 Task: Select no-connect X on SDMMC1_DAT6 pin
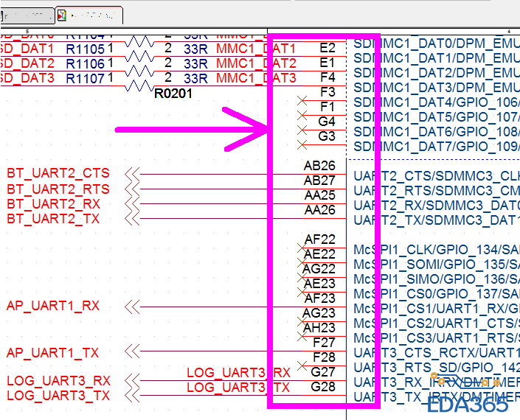302,130
